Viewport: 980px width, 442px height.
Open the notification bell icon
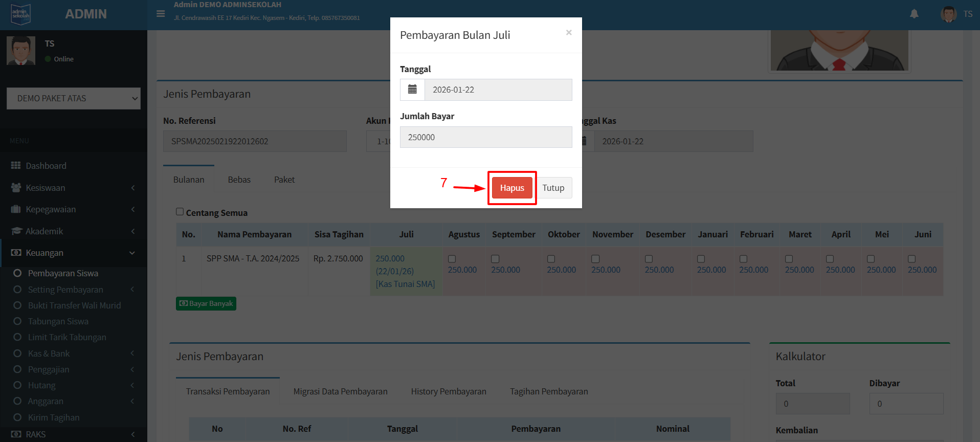click(x=914, y=14)
